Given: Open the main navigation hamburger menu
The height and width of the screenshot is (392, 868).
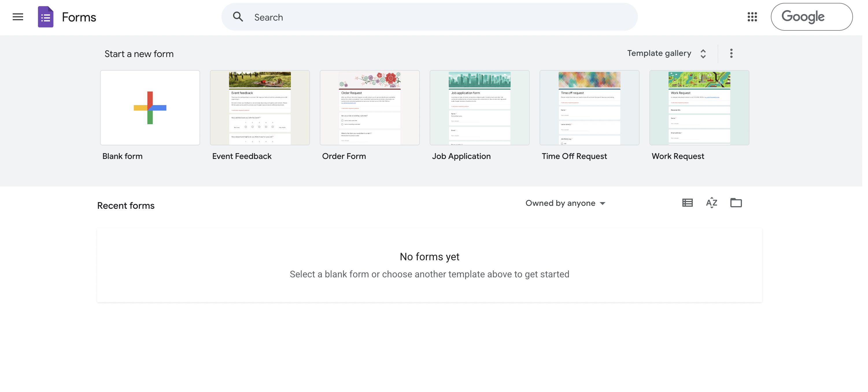Looking at the screenshot, I should coord(18,17).
